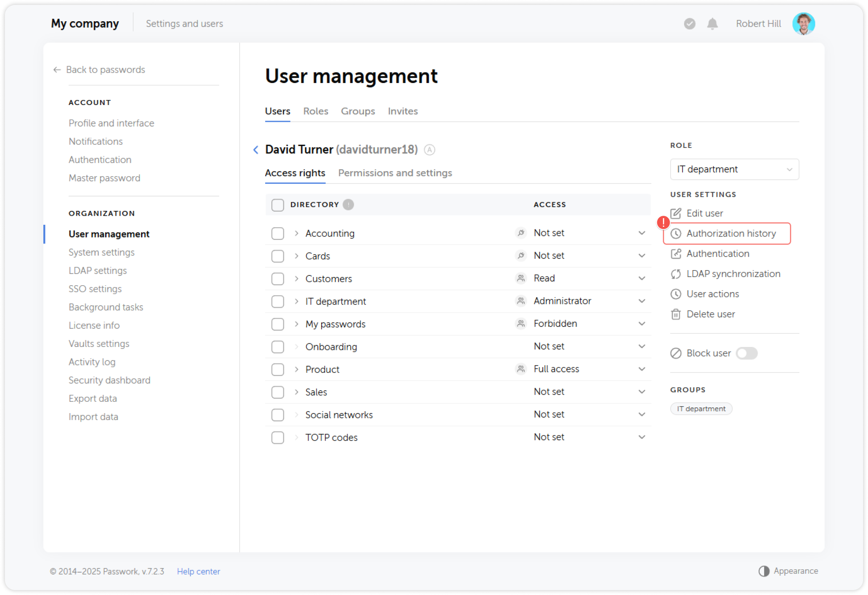Click the Delete user trash icon
This screenshot has height=595, width=868.
click(676, 314)
